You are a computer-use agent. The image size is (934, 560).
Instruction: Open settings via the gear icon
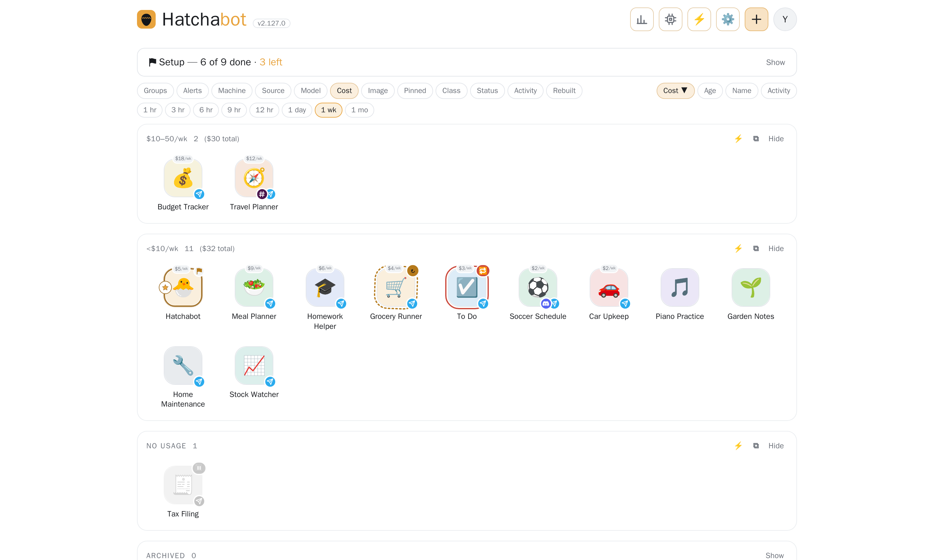[728, 19]
